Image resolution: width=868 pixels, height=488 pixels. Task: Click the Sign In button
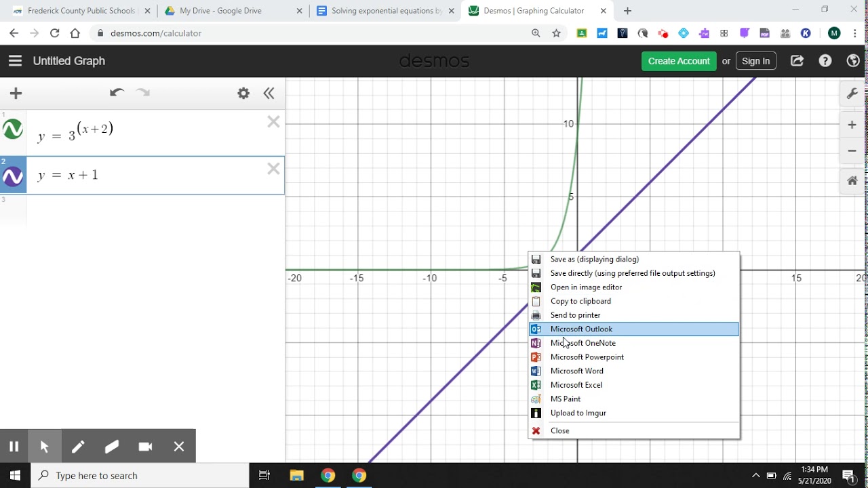pyautogui.click(x=755, y=61)
